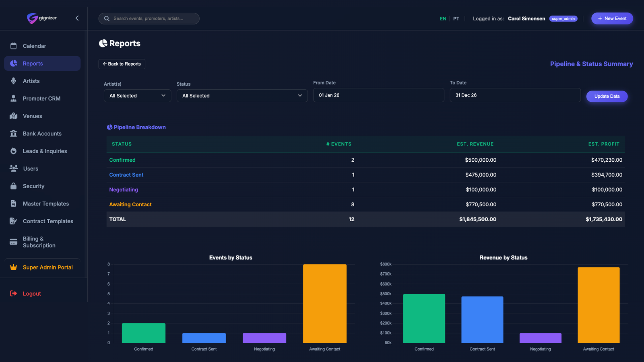Viewport: 644px width, 362px height.
Task: Click the Negotiating status label
Action: click(x=124, y=190)
